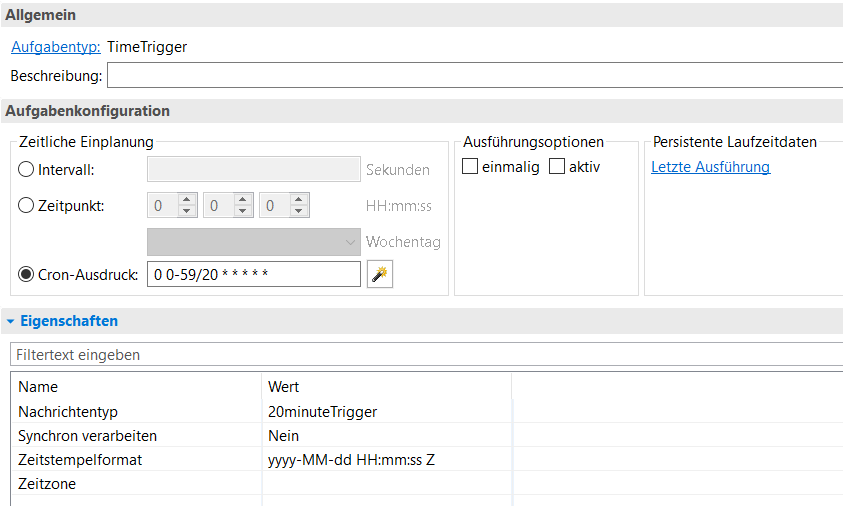Increase the minutes spinner value
Viewport: 843px width, 506px height.
tap(242, 199)
